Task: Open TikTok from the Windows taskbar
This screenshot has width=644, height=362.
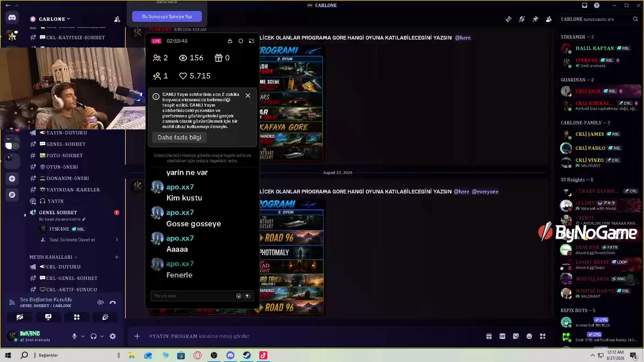Action: 263,355
